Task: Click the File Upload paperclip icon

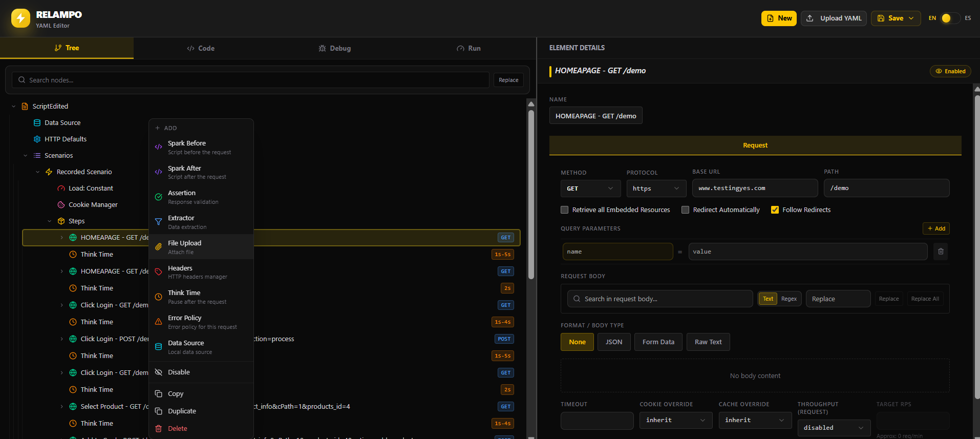Action: [x=159, y=247]
